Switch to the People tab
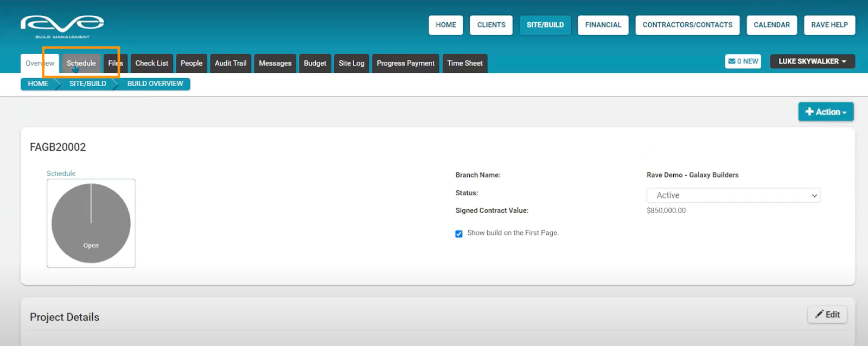This screenshot has width=868, height=346. click(192, 63)
